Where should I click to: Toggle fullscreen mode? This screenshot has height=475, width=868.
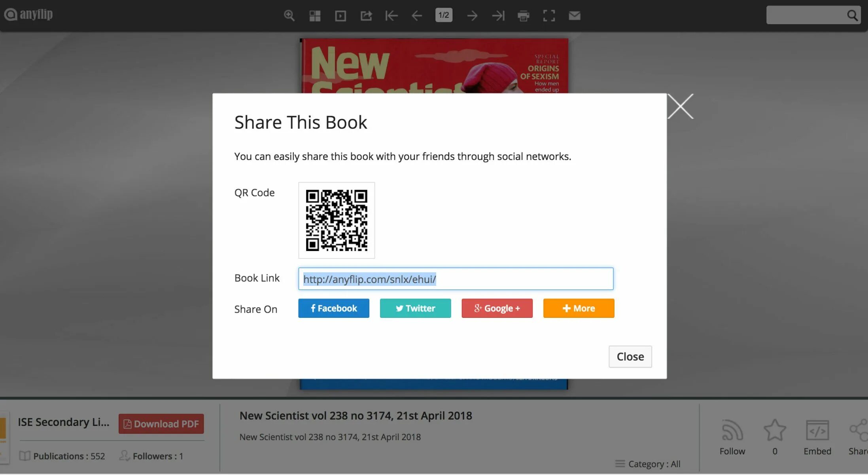pyautogui.click(x=549, y=16)
